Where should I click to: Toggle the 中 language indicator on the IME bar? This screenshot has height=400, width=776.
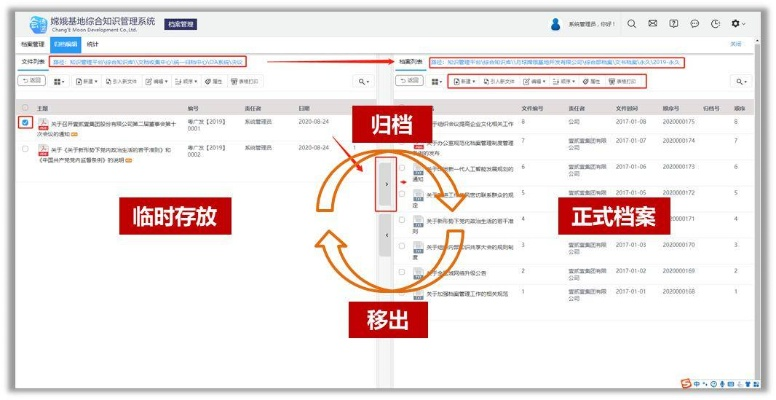coord(697,384)
